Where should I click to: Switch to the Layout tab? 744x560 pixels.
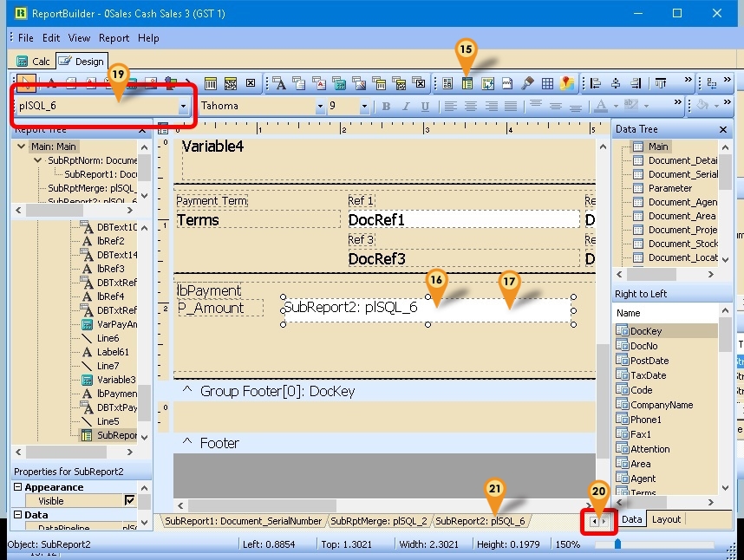666,519
